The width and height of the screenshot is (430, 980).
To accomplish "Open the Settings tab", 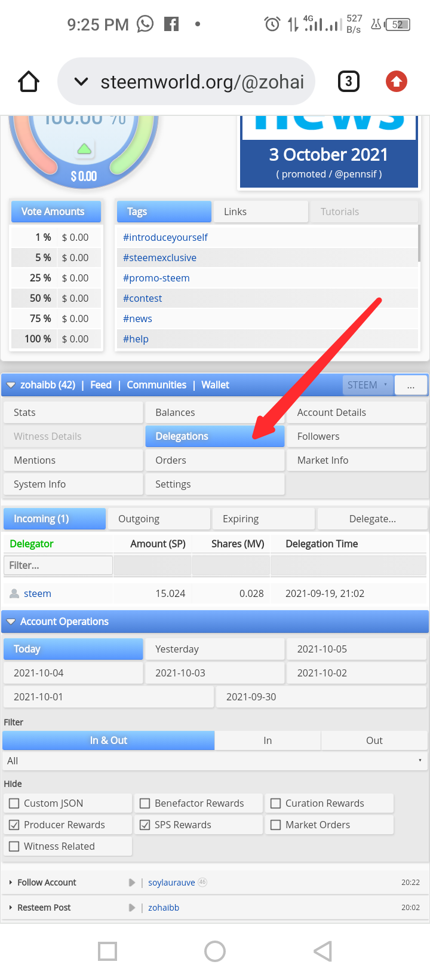I will pyautogui.click(x=215, y=484).
